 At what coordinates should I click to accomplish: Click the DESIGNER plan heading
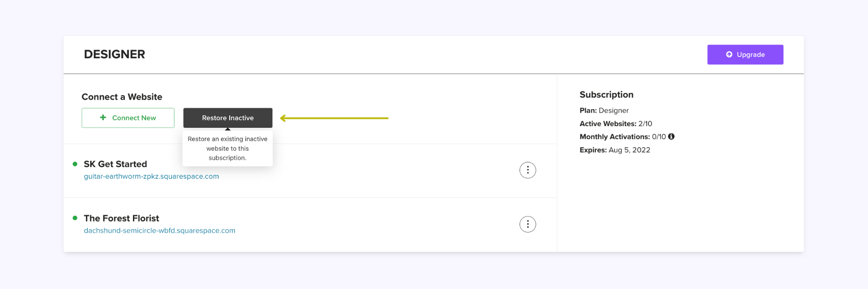pos(114,54)
